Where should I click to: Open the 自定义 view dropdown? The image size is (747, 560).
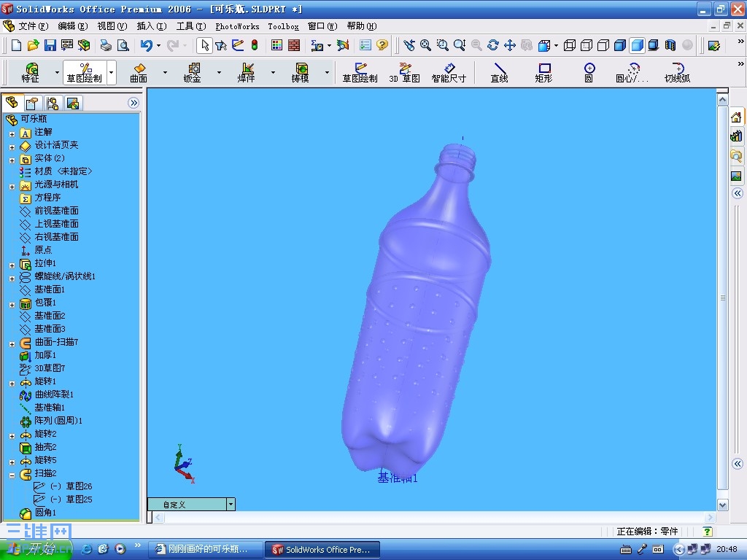(231, 504)
